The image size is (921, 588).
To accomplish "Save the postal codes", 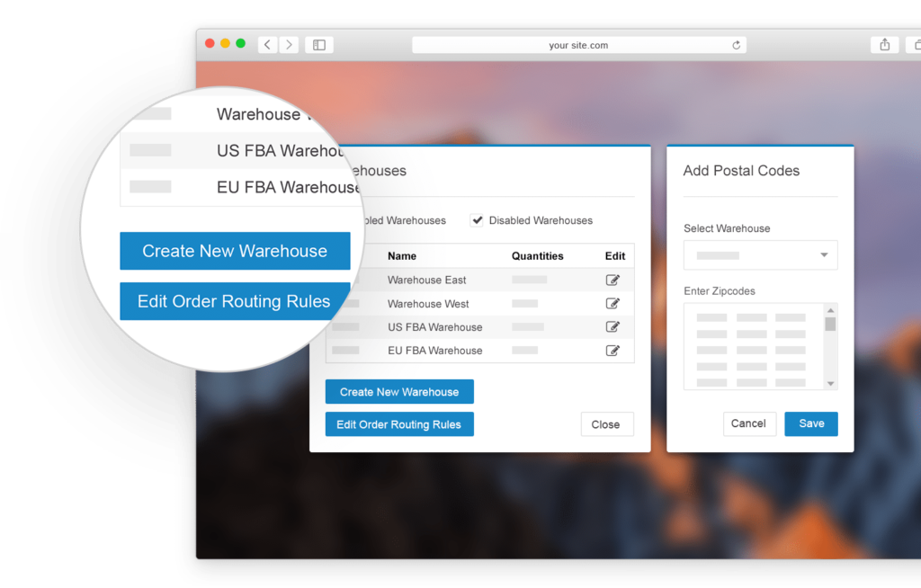I will (x=811, y=423).
